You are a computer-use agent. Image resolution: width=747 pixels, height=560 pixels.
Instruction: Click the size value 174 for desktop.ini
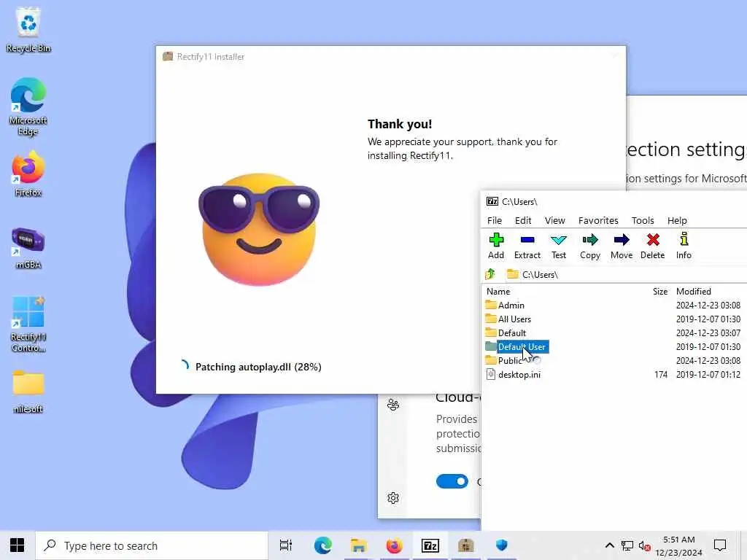tap(660, 374)
